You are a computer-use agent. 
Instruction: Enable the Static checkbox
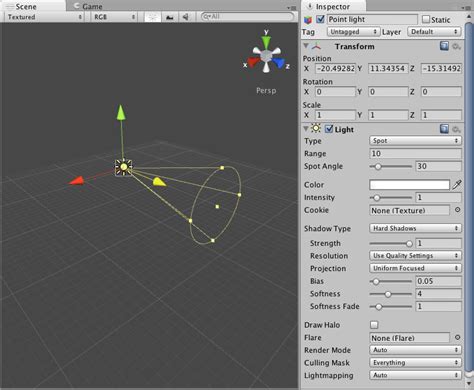point(426,19)
